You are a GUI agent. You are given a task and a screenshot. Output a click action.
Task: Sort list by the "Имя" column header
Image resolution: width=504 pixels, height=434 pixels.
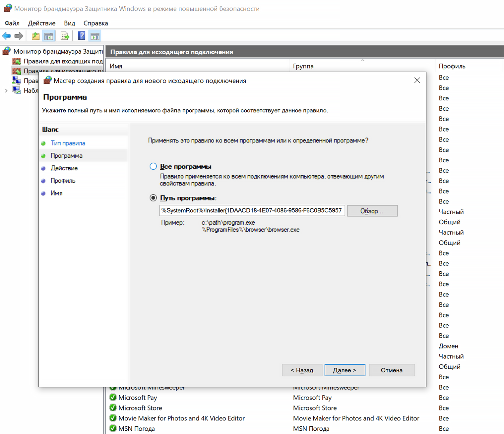coord(116,66)
